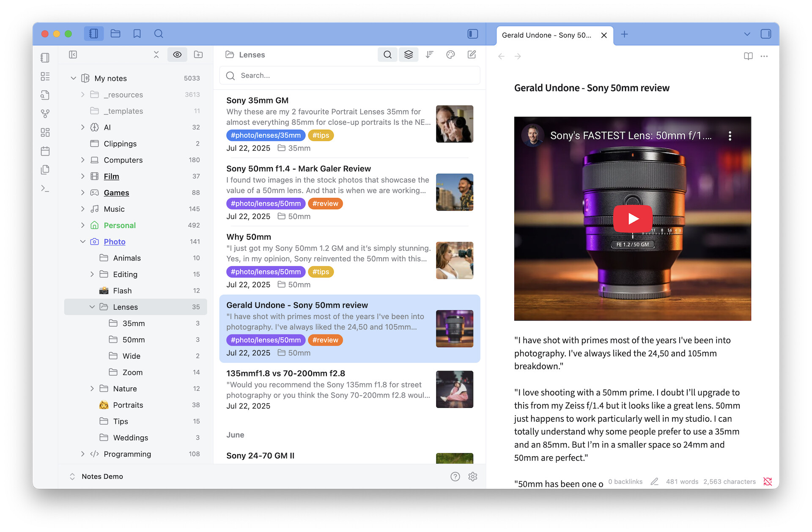
Task: Click the palette icon to change note appearance
Action: click(450, 55)
